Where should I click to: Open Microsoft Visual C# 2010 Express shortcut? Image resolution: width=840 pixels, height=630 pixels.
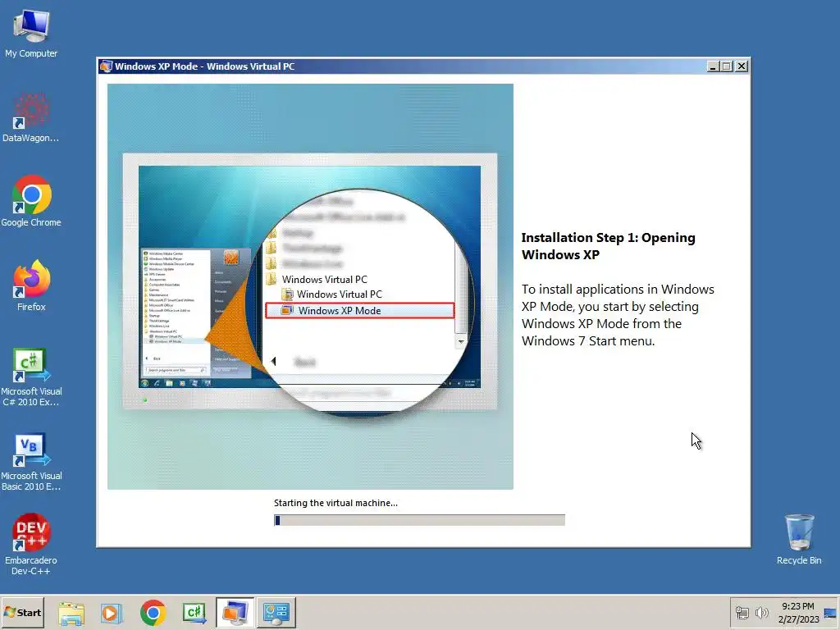click(31, 377)
